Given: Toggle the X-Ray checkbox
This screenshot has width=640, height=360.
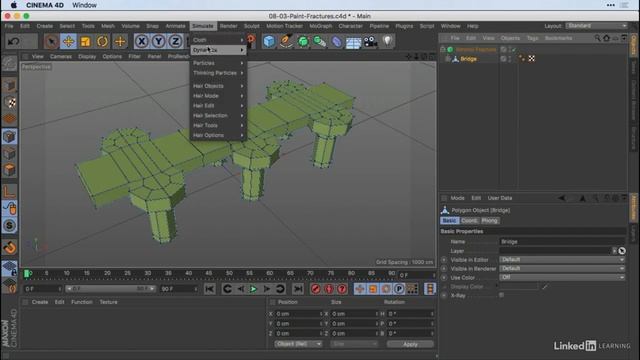Looking at the screenshot, I should tap(502, 295).
